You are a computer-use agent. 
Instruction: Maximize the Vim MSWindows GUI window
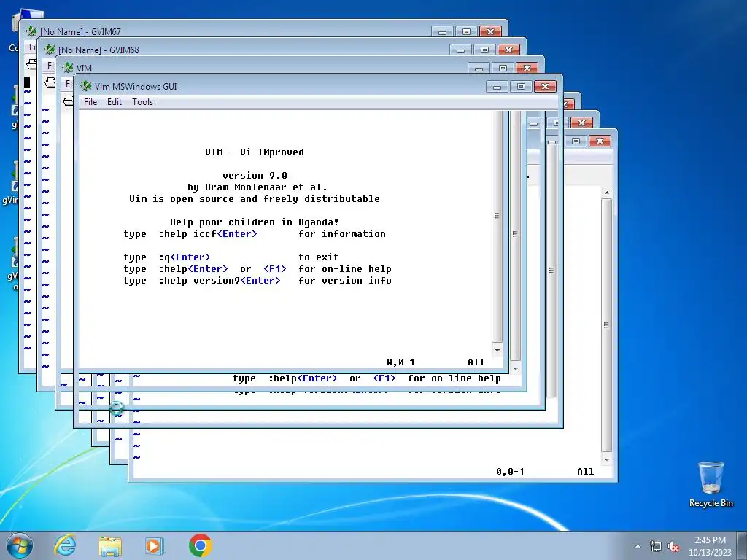tap(521, 86)
